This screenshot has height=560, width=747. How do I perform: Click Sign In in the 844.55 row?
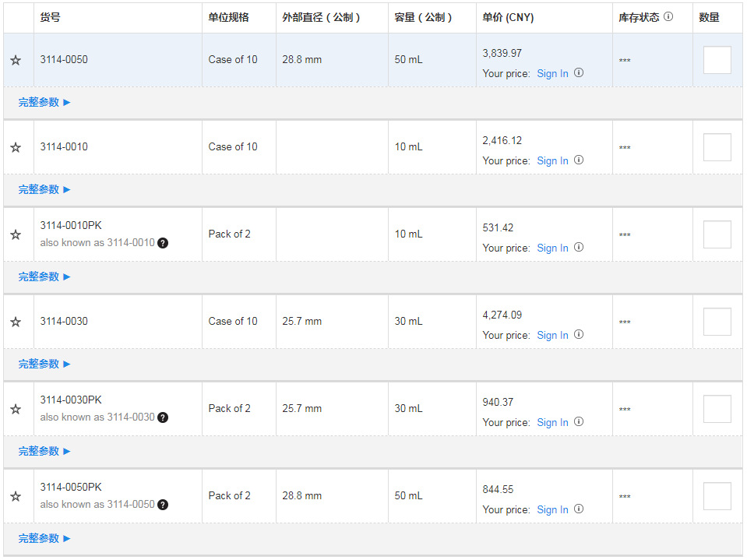tap(552, 509)
